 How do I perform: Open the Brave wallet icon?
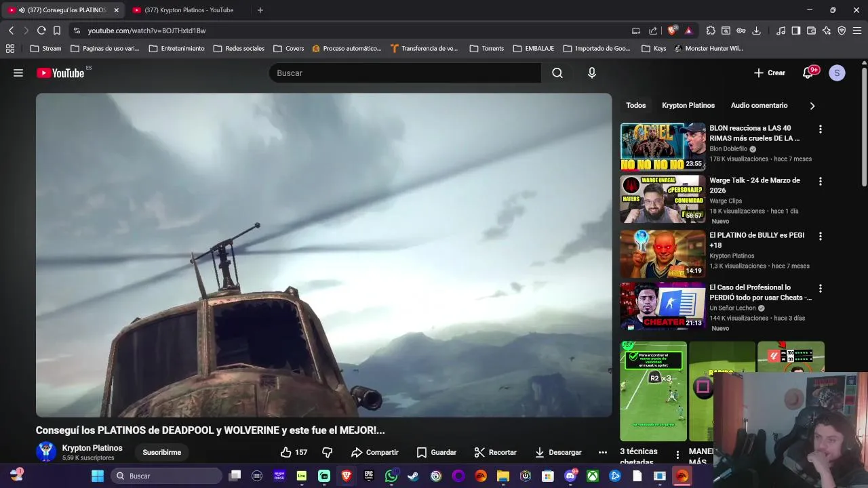[x=811, y=30]
